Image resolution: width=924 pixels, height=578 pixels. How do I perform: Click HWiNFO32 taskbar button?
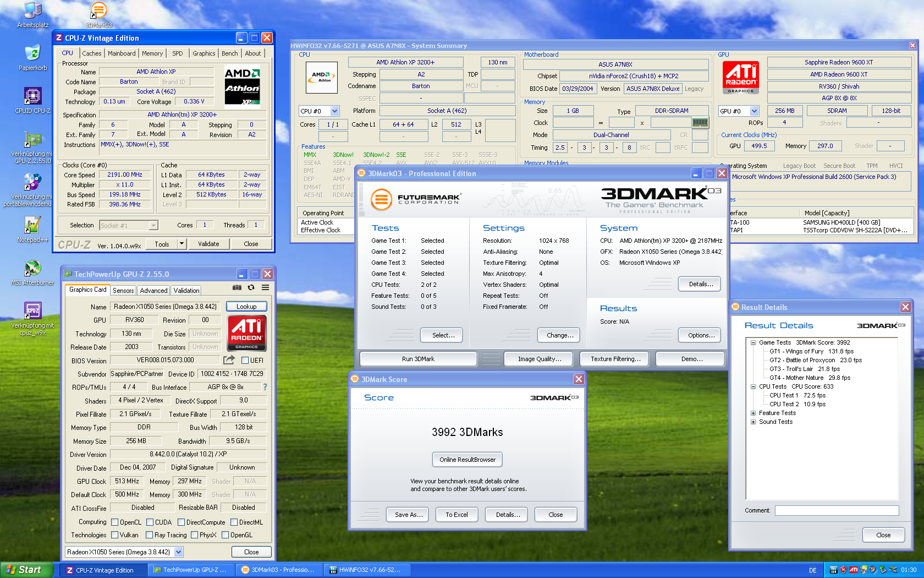tap(367, 570)
